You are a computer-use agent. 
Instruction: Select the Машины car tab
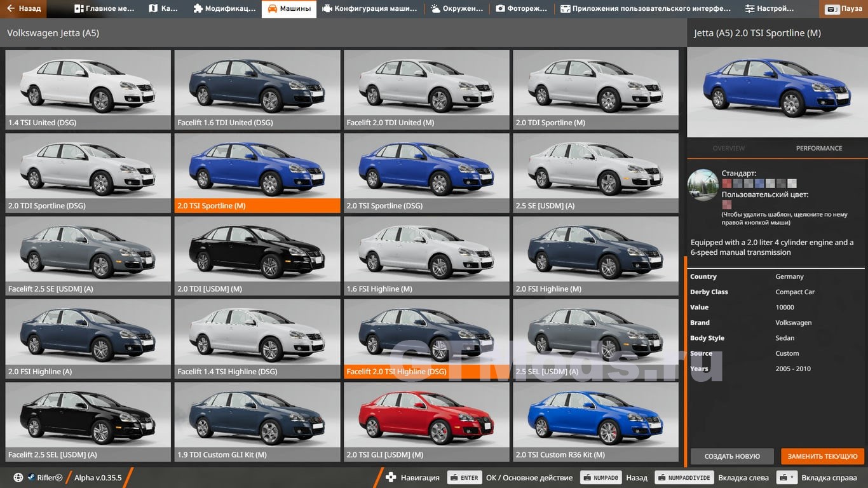[x=289, y=9]
